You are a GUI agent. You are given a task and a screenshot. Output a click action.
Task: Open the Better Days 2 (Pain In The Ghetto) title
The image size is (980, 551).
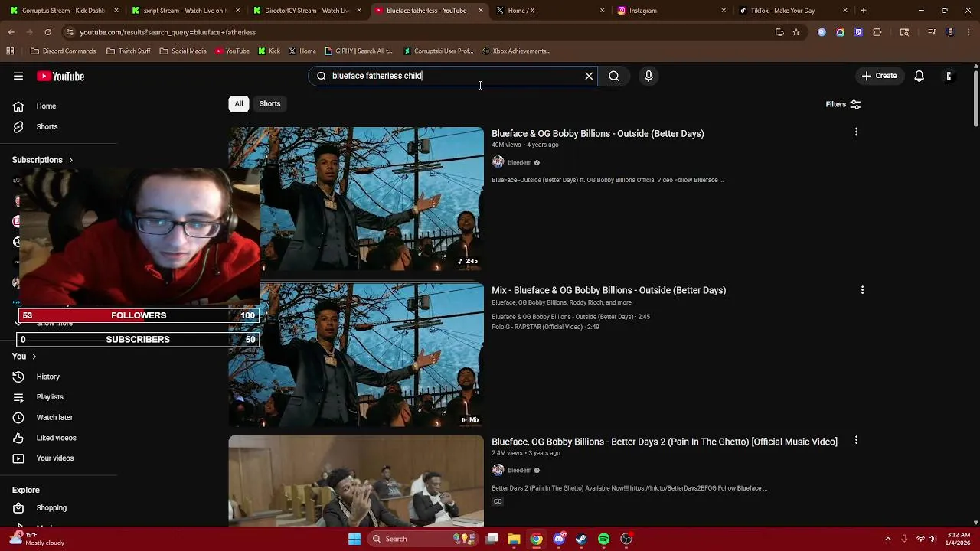click(x=665, y=442)
